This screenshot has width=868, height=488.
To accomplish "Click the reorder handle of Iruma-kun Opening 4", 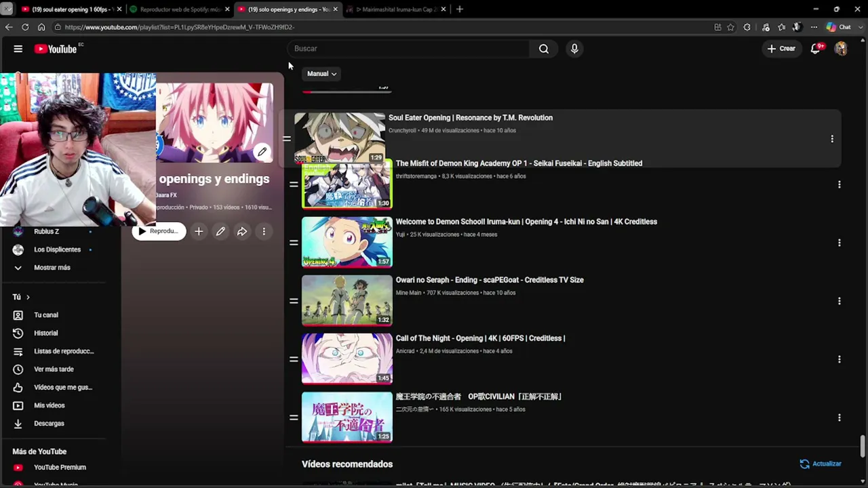I will click(x=294, y=243).
